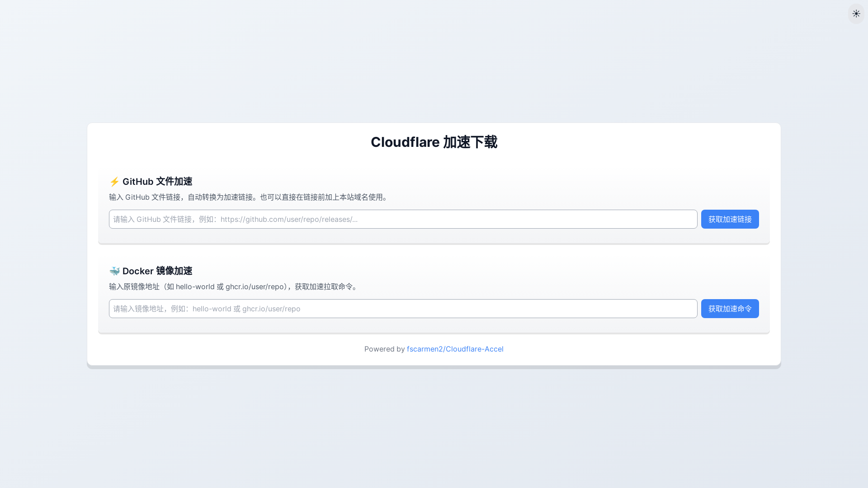The image size is (868, 488).
Task: Click the lightning bolt icon beside GitHub 文件加速
Action: [x=114, y=182]
